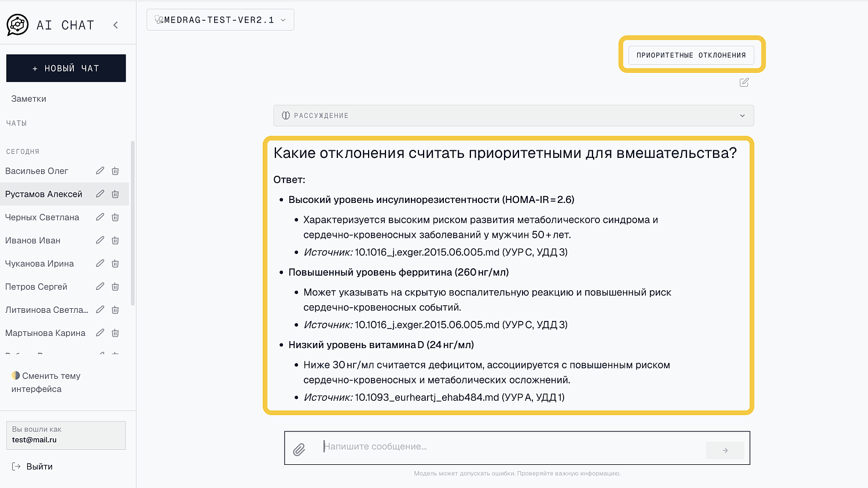This screenshot has width=868, height=488.
Task: Delete the Мартынова Карина chat
Action: 115,333
